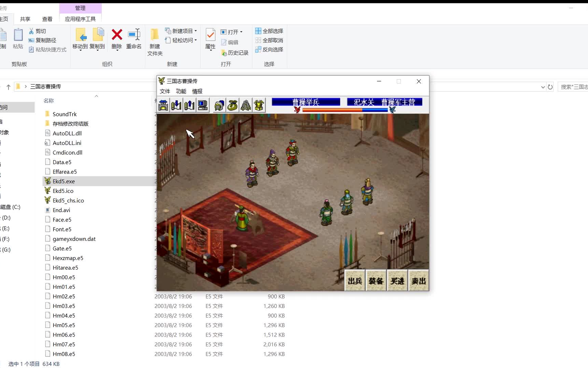The width and height of the screenshot is (588, 368).
Task: Click the golden armor icon in game toolbar
Action: pyautogui.click(x=259, y=105)
